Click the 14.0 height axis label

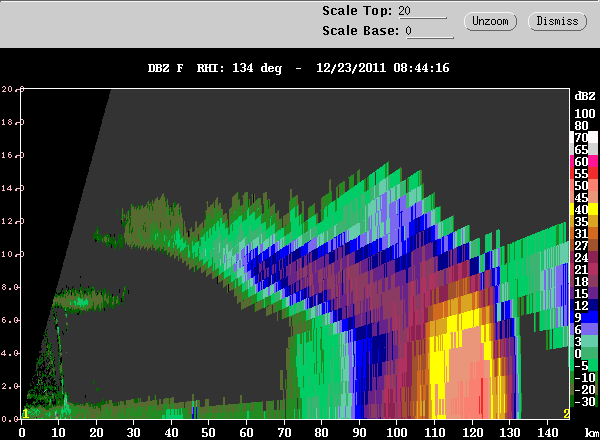tap(11, 188)
